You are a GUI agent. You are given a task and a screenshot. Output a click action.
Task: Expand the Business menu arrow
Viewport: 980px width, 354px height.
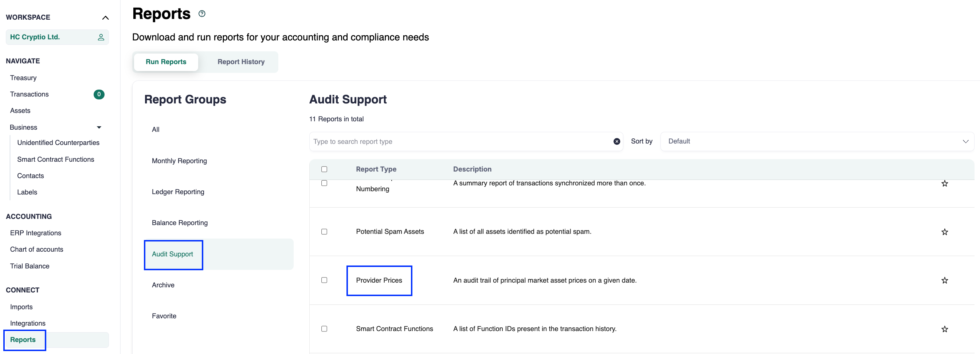point(99,127)
